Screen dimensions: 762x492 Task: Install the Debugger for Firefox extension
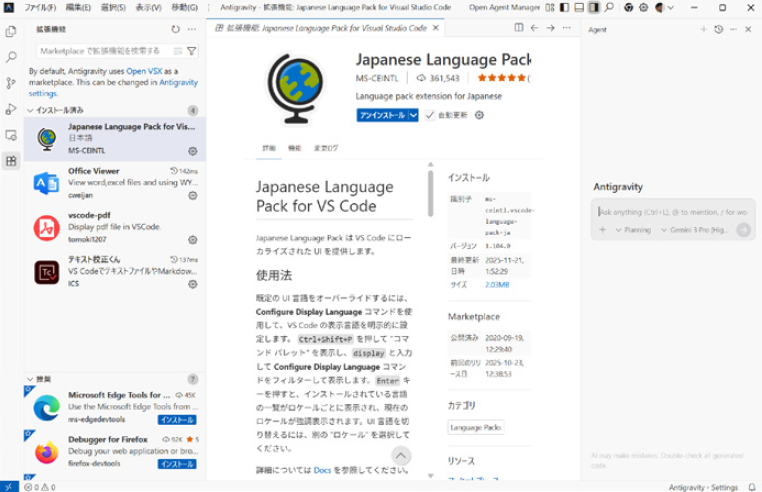[177, 464]
